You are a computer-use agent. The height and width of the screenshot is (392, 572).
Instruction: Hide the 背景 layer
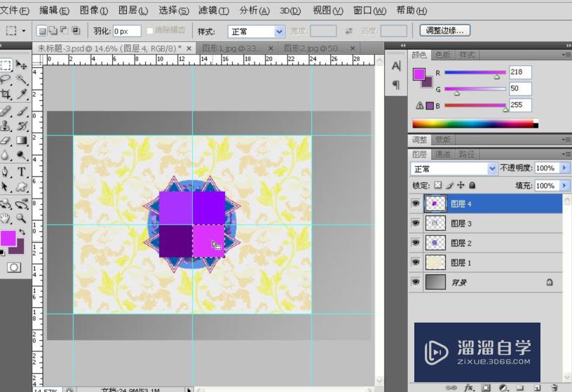coord(416,281)
